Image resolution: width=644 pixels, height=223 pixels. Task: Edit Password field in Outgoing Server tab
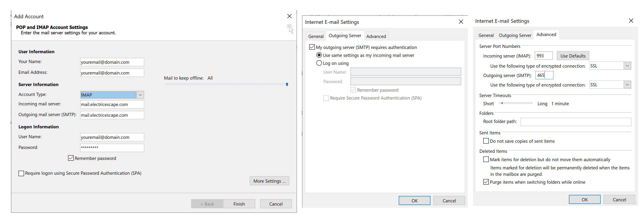406,81
